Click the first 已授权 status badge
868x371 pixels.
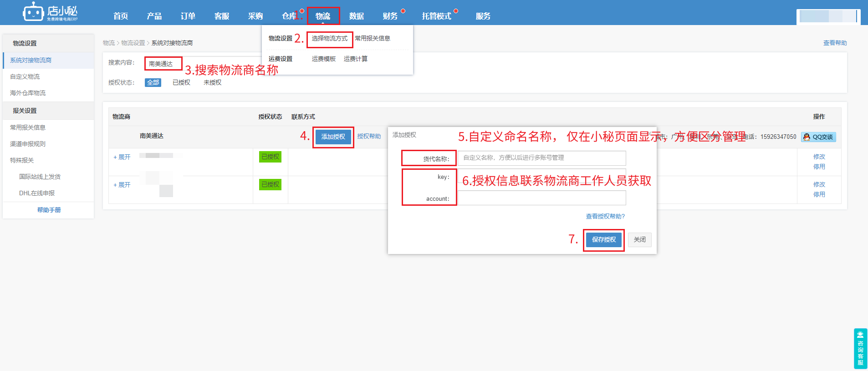271,157
